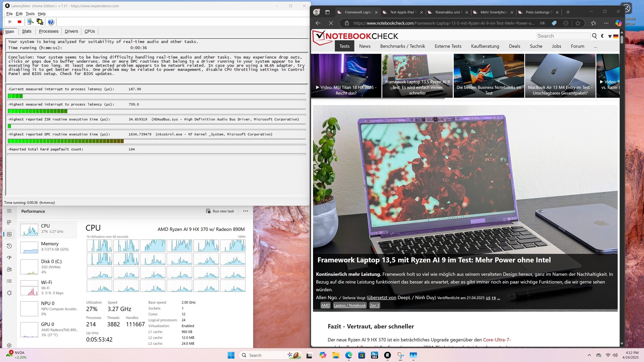Click Notebookcheck search magnifier icon
The width and height of the screenshot is (644, 362).
[594, 36]
